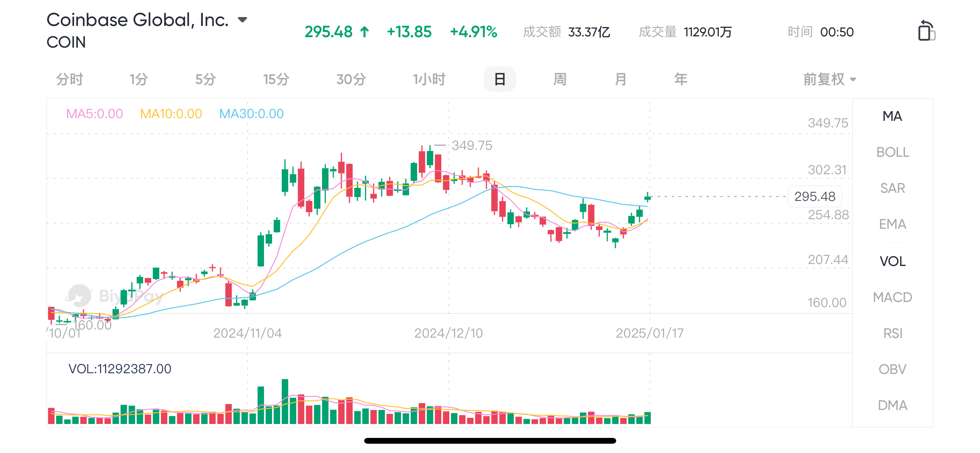This screenshot has width=980, height=453.
Task: Enable the SAR indicator
Action: point(892,188)
